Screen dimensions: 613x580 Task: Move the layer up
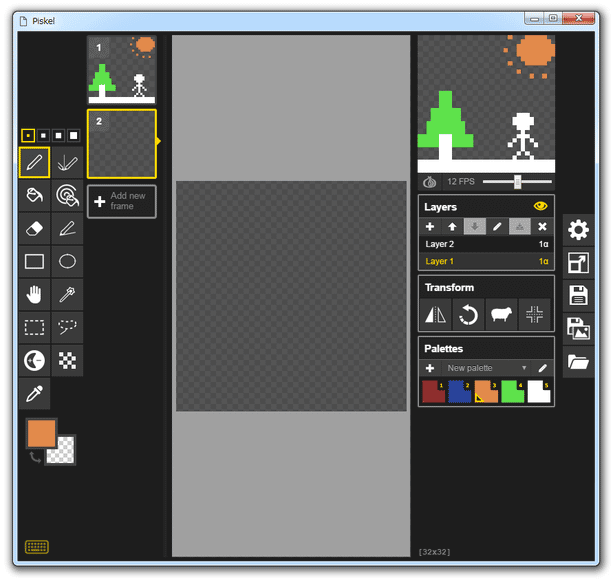tap(452, 226)
